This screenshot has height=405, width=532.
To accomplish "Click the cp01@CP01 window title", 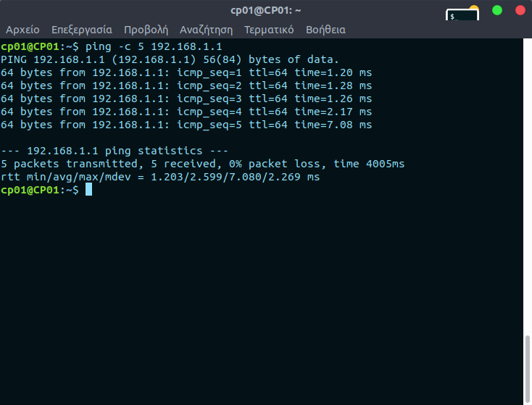I will tap(266, 10).
